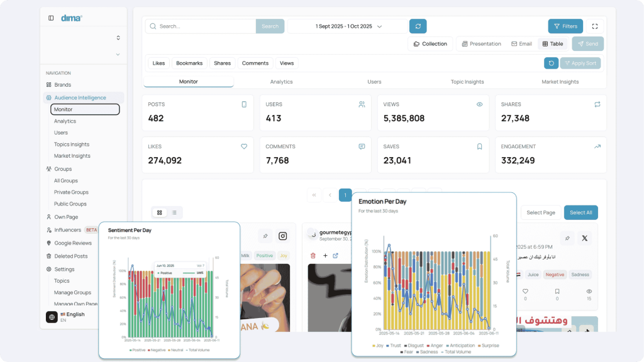Click the reset sort icon button

tap(551, 63)
